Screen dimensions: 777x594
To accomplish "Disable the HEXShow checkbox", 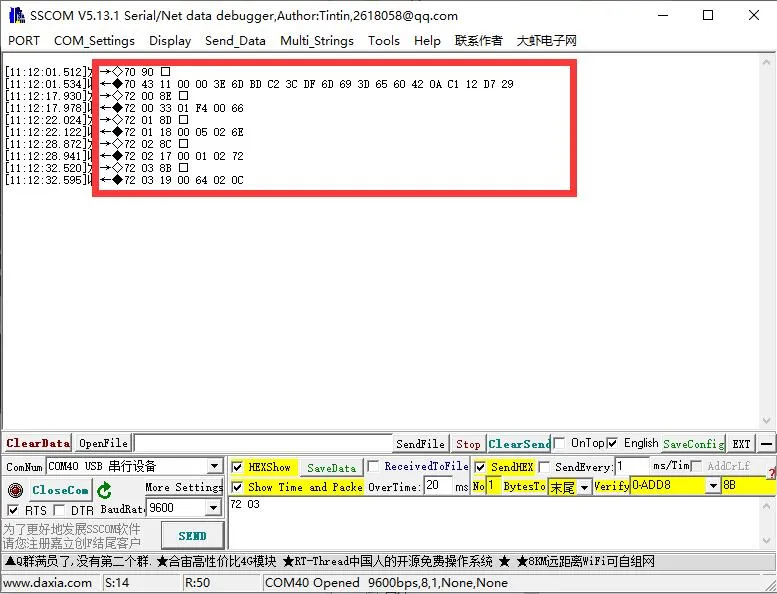I will [x=237, y=467].
